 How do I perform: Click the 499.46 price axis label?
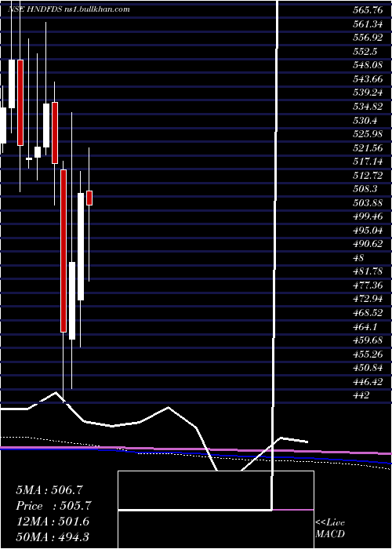(368, 216)
